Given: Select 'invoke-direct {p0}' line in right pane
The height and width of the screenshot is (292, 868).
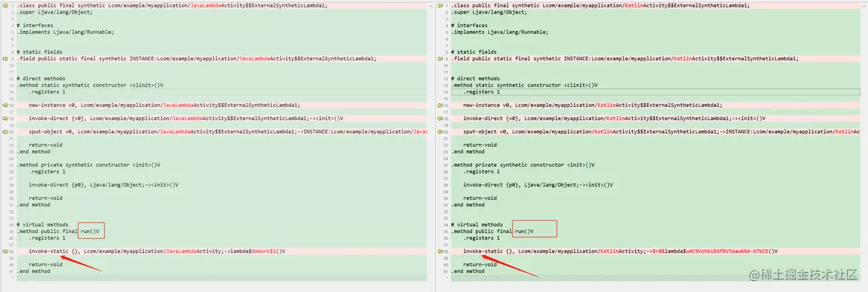Looking at the screenshot, I should pyautogui.click(x=538, y=184).
